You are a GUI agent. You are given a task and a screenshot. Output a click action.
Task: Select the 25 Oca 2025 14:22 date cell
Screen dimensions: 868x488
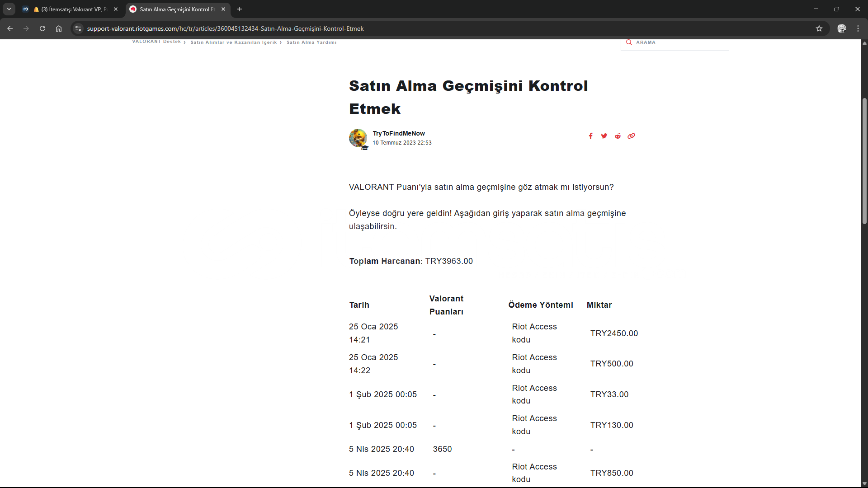pyautogui.click(x=373, y=364)
